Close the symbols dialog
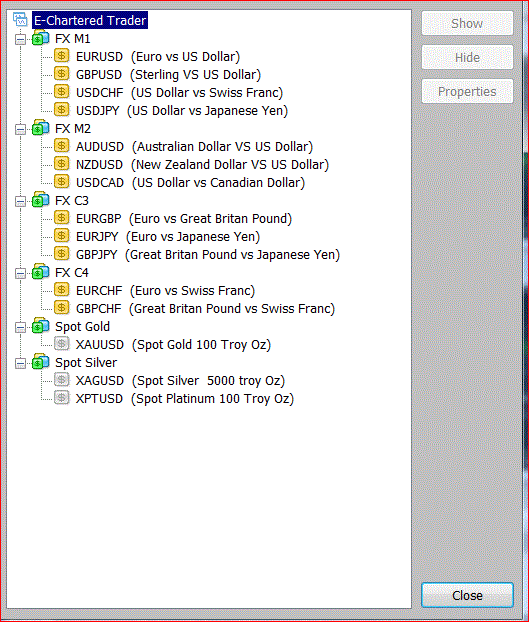 click(x=467, y=595)
